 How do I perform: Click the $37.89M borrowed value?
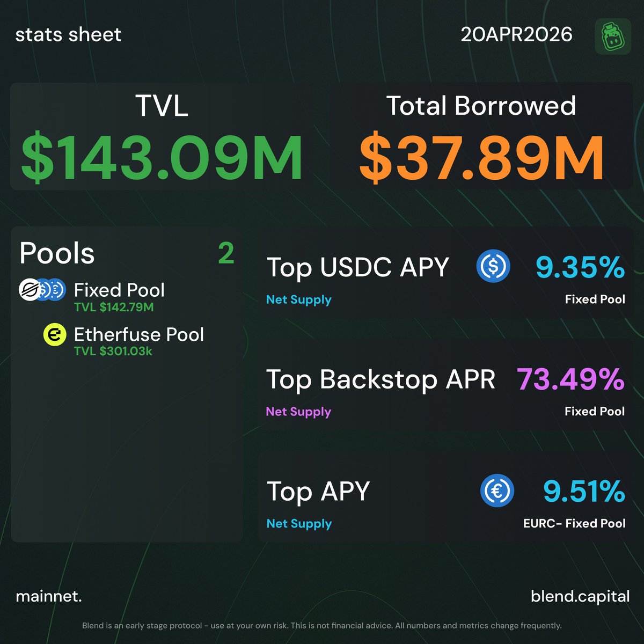(x=481, y=158)
